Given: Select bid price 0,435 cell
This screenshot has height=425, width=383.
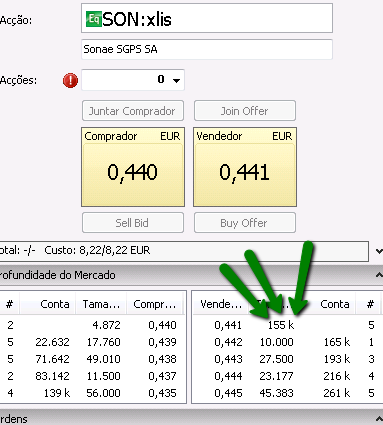Looking at the screenshot, I should 162,393.
